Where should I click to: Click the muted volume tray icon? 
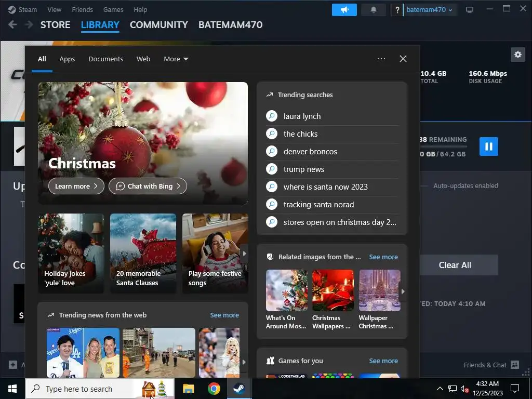point(464,389)
